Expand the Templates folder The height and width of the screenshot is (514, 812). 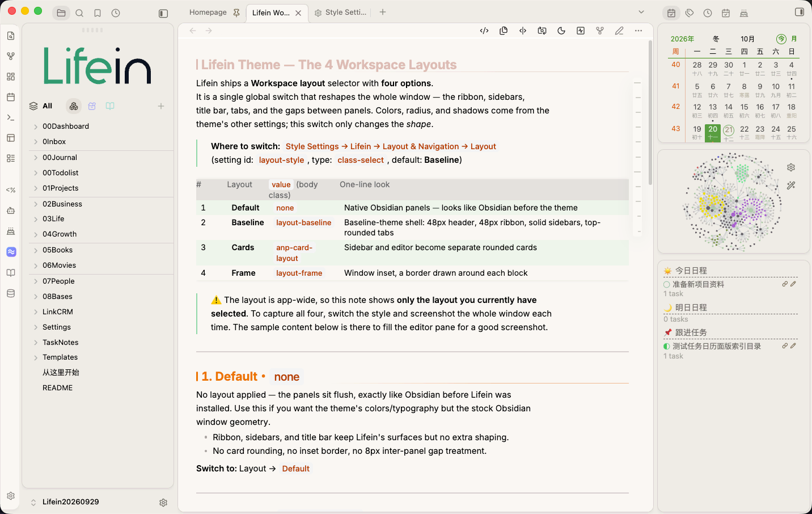(36, 357)
